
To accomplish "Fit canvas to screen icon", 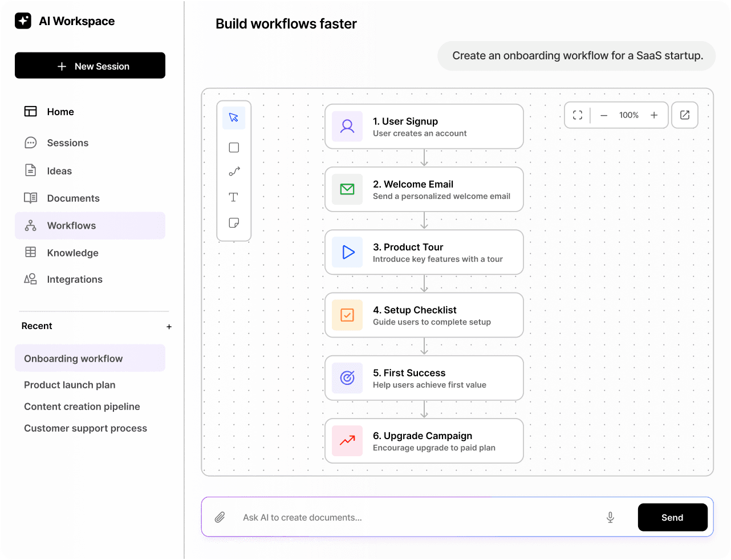I will click(578, 115).
